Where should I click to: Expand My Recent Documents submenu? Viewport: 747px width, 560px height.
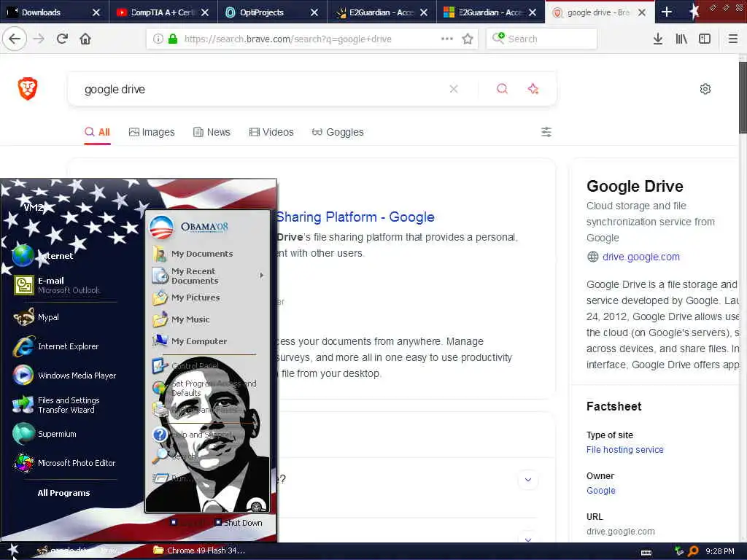pos(208,276)
